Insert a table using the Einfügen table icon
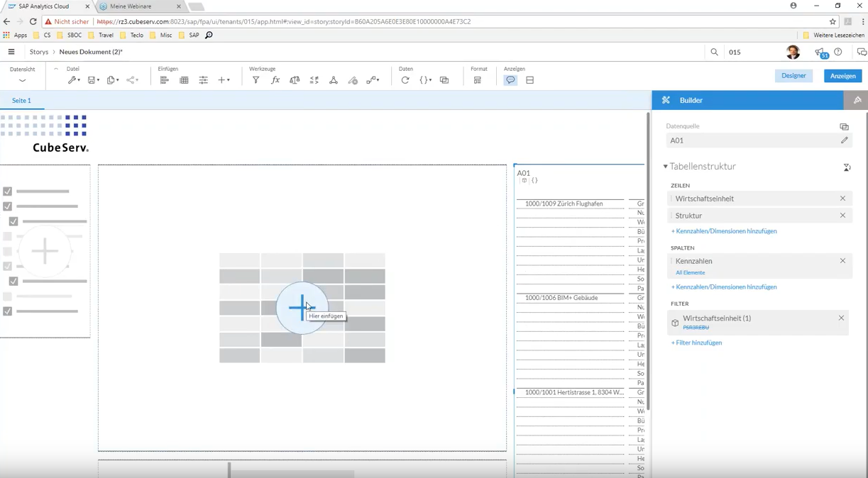This screenshot has width=868, height=478. [184, 80]
